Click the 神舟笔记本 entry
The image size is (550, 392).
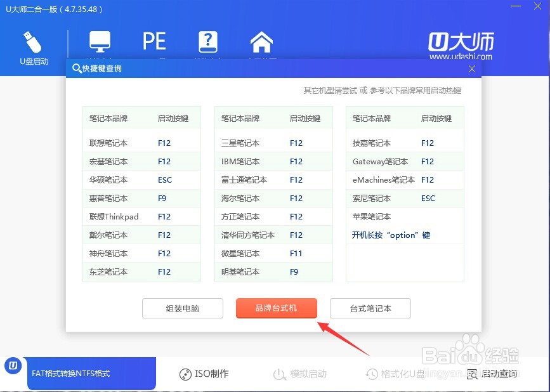(x=108, y=254)
